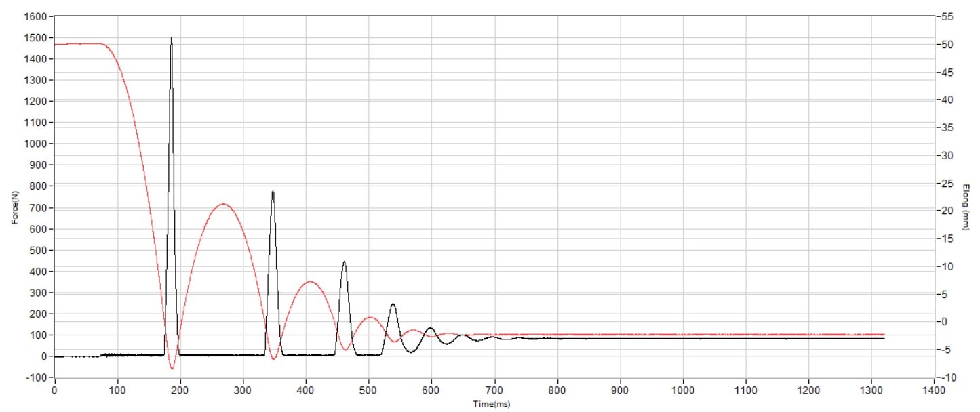
Task: Click the tallest black force peak near 1500 N
Action: 171,39
